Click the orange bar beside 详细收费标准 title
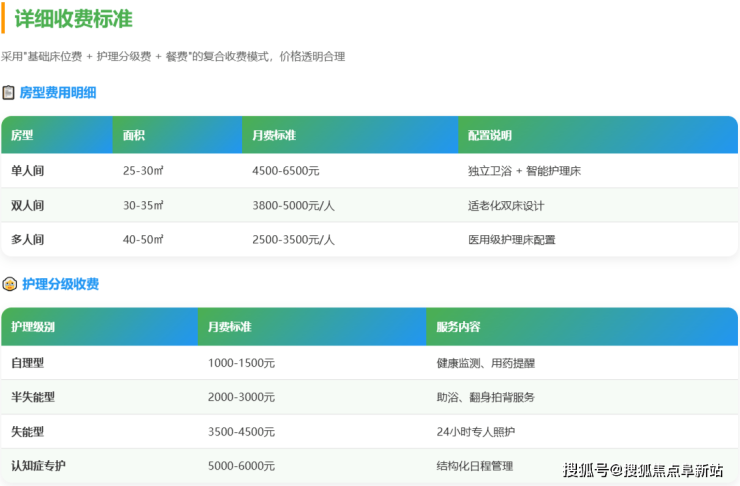 click(x=3, y=17)
